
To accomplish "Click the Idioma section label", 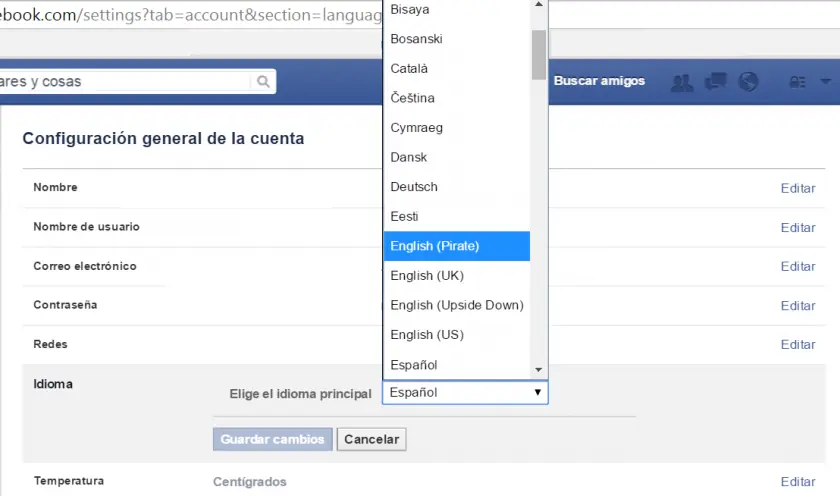I will [x=53, y=384].
